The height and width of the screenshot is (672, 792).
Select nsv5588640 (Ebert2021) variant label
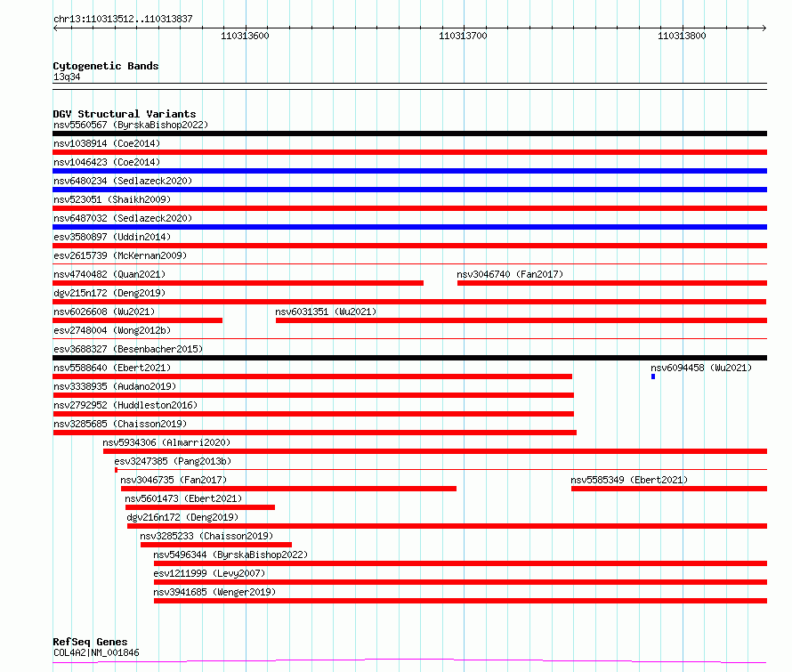112,368
